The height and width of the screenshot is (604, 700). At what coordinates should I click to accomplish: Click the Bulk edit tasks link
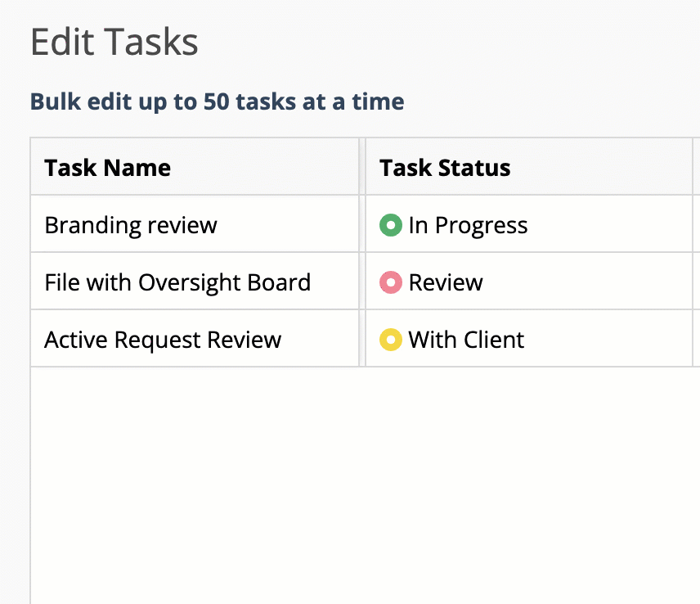(x=217, y=101)
